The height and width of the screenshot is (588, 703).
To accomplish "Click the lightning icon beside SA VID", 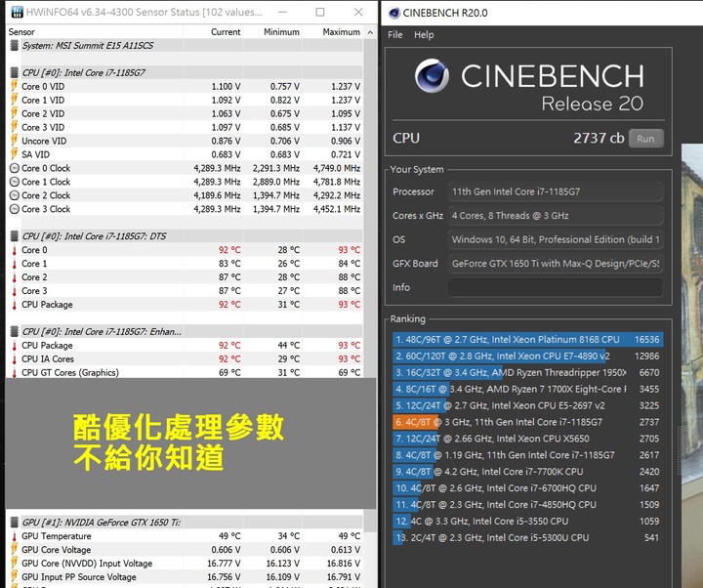I will tap(15, 154).
